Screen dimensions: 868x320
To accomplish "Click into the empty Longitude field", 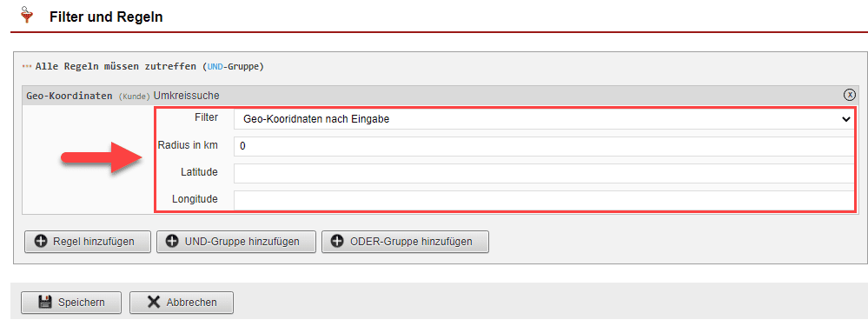I will (x=544, y=200).
